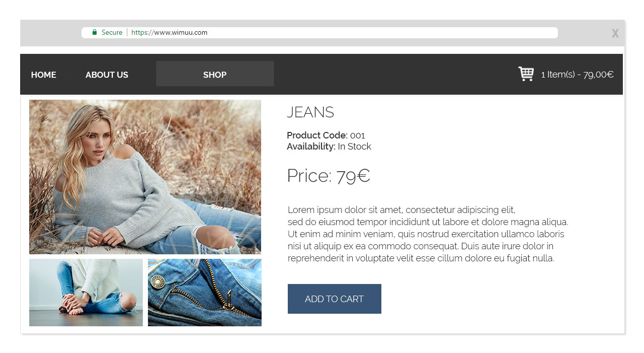
Task: Click the Price 79€ label
Action: coord(329,176)
